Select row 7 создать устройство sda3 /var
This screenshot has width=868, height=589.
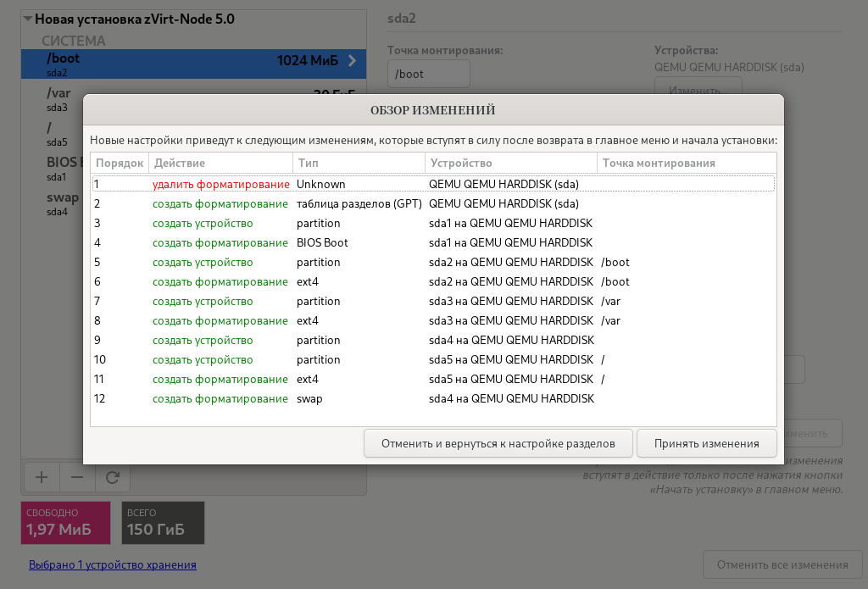[x=433, y=301]
